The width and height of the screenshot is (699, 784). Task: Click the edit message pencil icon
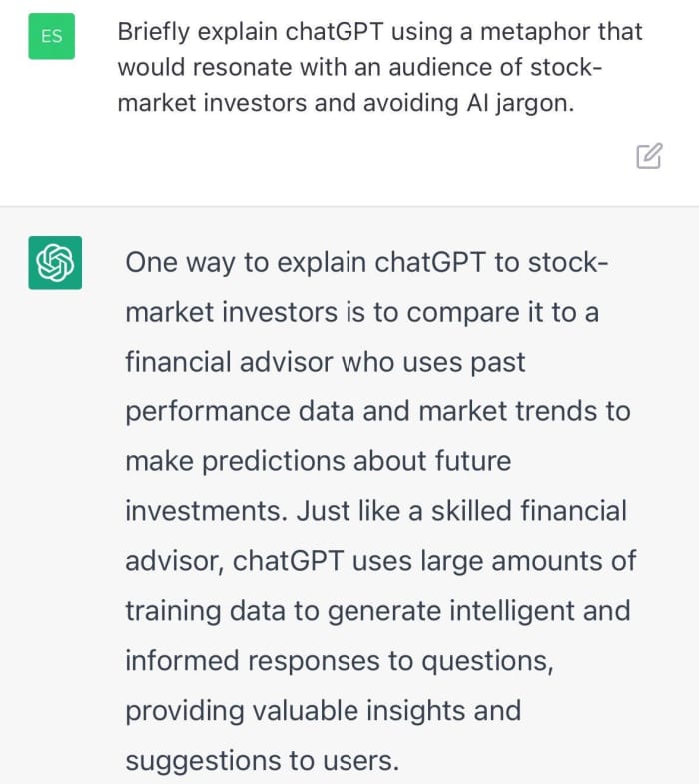[648, 156]
